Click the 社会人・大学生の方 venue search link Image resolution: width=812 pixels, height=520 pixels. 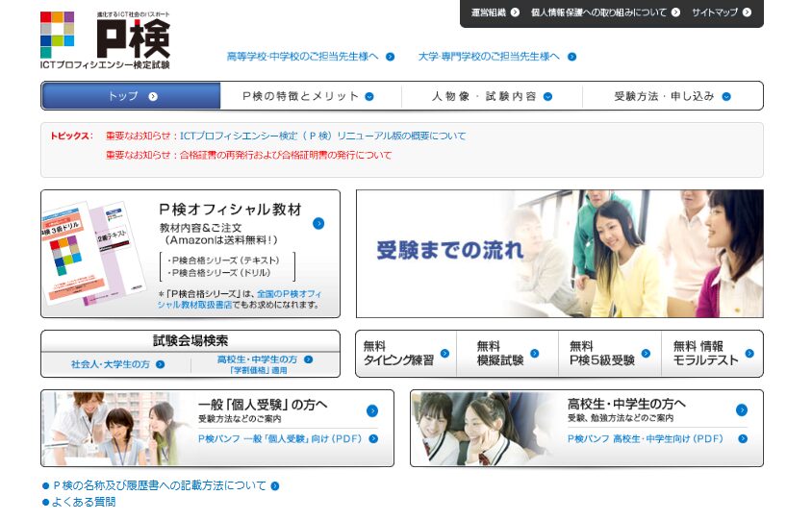[117, 364]
